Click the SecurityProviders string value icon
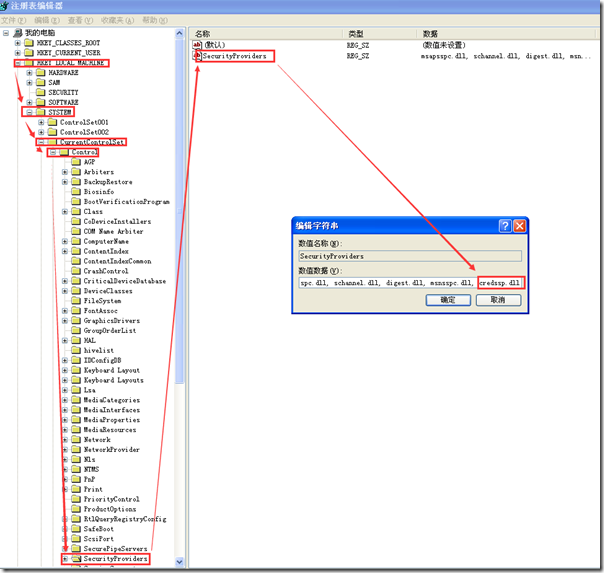This screenshot has height=573, width=604. (x=198, y=57)
